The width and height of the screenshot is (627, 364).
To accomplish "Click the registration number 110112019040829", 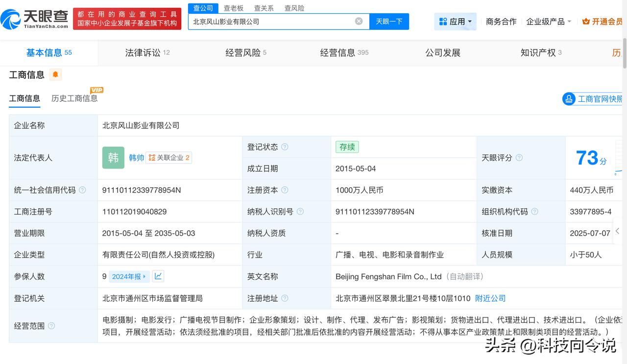I will coord(135,212).
